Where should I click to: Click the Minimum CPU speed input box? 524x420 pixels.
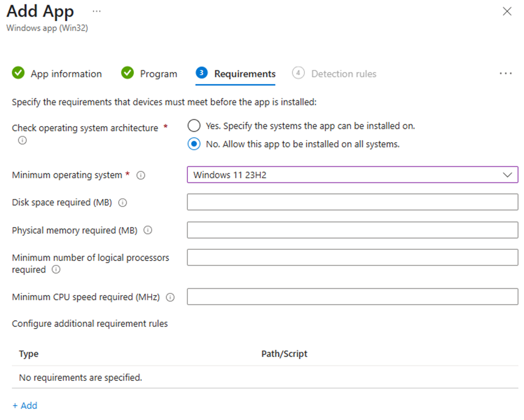(x=351, y=297)
